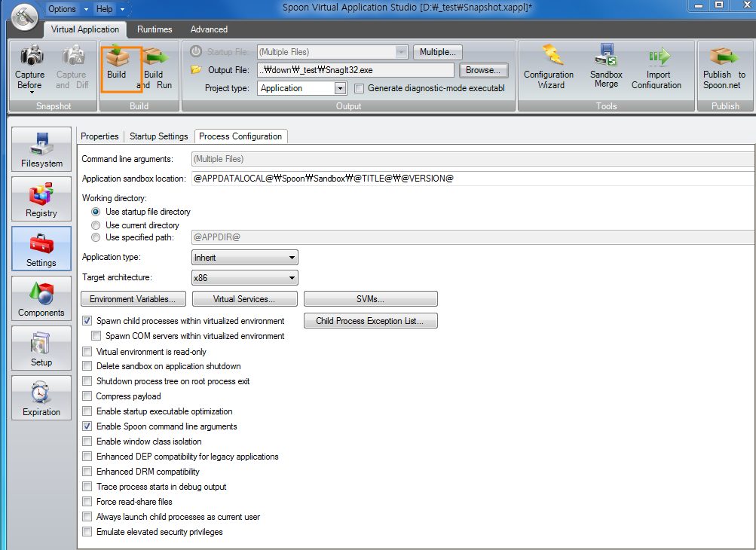Open the Options menu dropdown
Image resolution: width=756 pixels, height=550 pixels.
[x=69, y=9]
